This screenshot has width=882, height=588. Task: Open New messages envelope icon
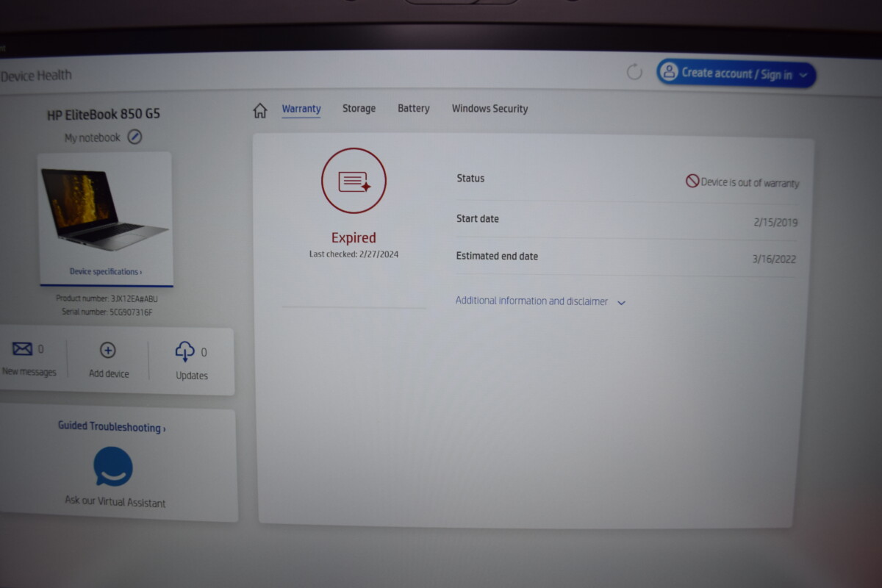(x=23, y=348)
